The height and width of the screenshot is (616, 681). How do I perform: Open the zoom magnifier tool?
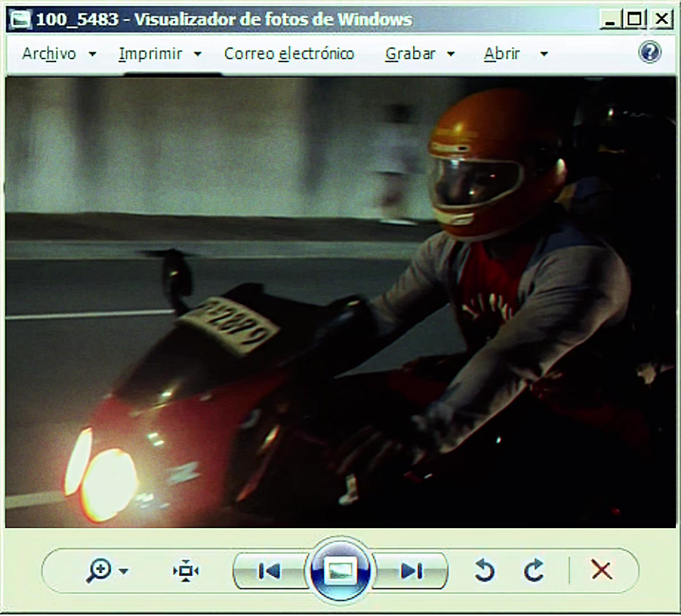(x=99, y=570)
